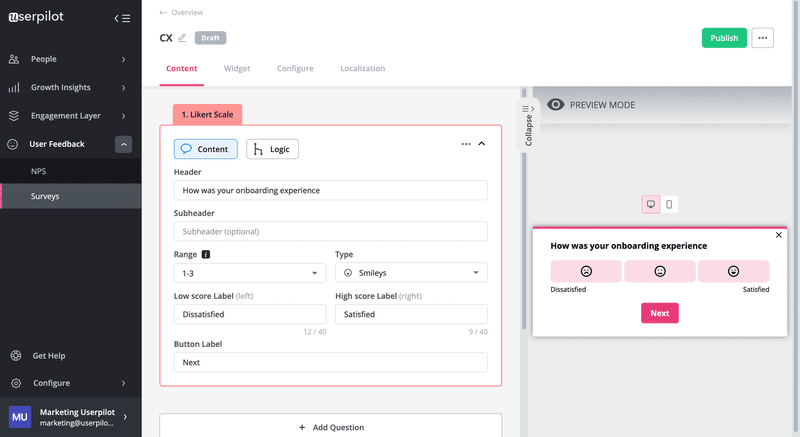Click the dissatisfied smiley in the preview
The height and width of the screenshot is (437, 800).
[586, 271]
